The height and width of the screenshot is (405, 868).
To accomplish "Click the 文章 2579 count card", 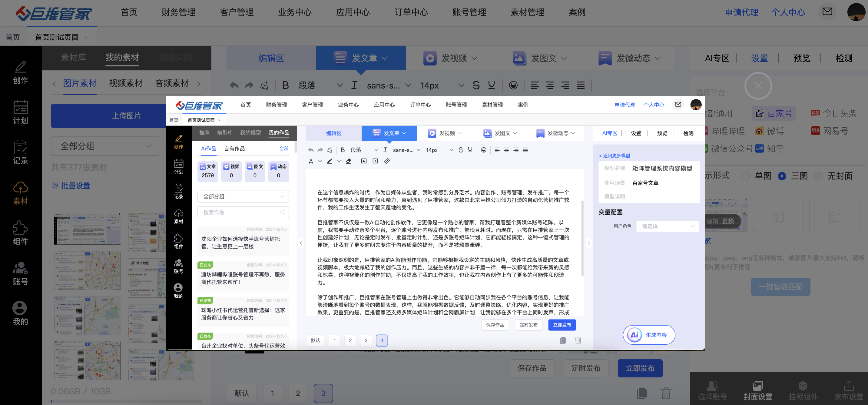I will tap(207, 171).
